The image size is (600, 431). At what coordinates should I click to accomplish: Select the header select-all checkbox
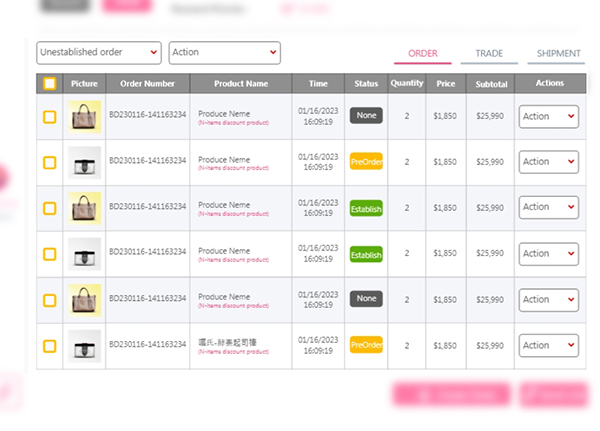49,84
